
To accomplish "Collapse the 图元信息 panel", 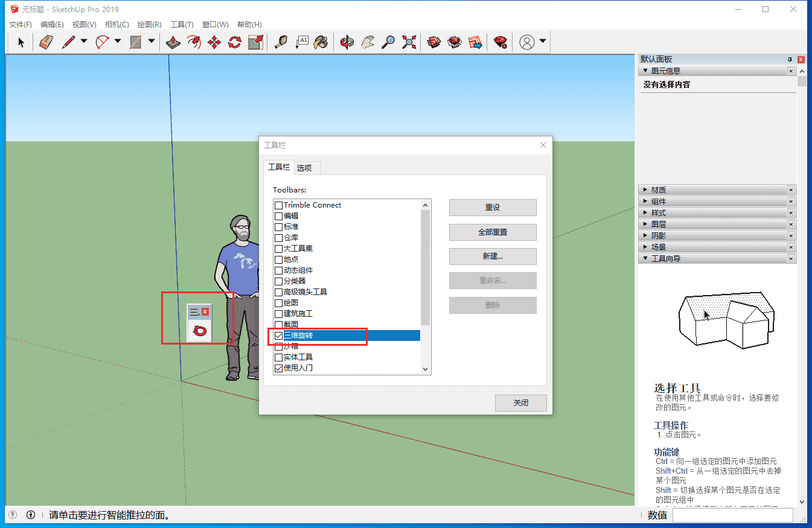I will [x=645, y=71].
